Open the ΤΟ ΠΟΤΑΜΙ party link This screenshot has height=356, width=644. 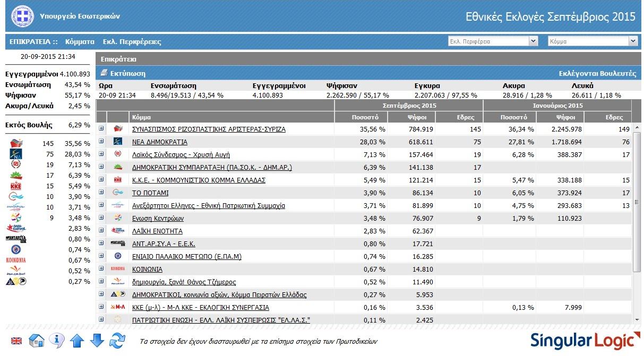tap(151, 193)
